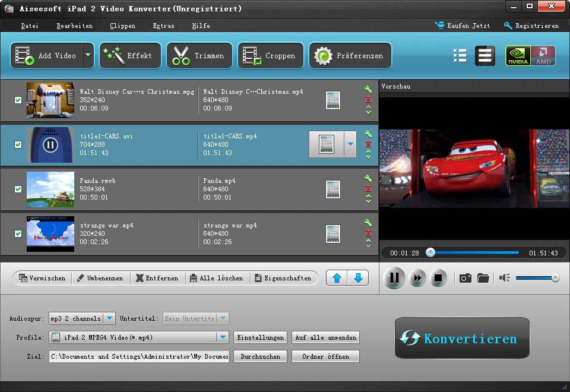This screenshot has width=570, height=392.
Task: Toggle AMD acceleration icon
Action: click(x=543, y=56)
